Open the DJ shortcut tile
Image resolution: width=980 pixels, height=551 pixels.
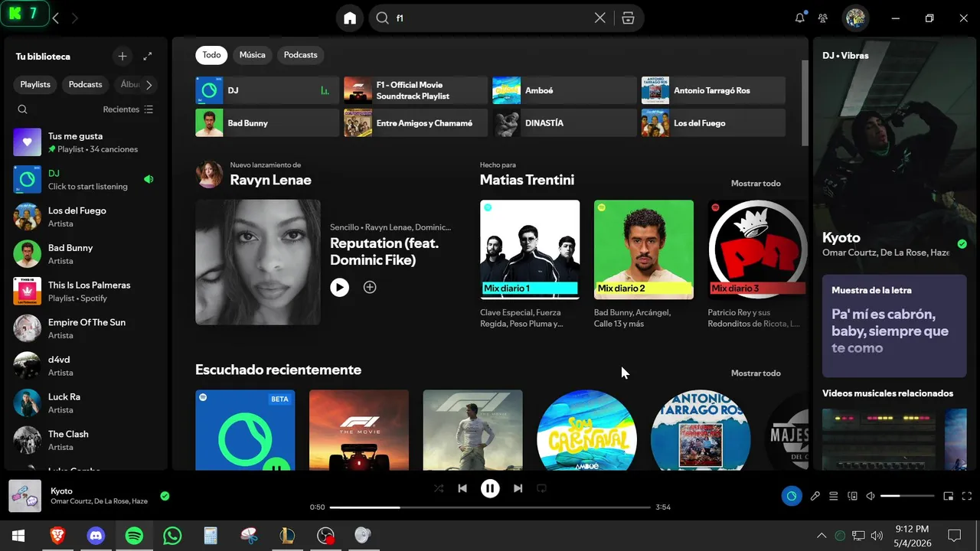pos(267,90)
